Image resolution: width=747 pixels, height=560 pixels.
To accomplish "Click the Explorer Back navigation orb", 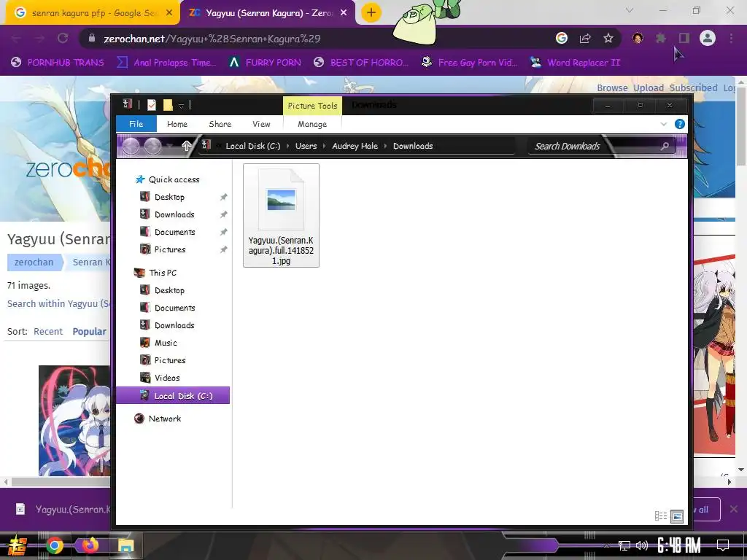I will pyautogui.click(x=131, y=146).
